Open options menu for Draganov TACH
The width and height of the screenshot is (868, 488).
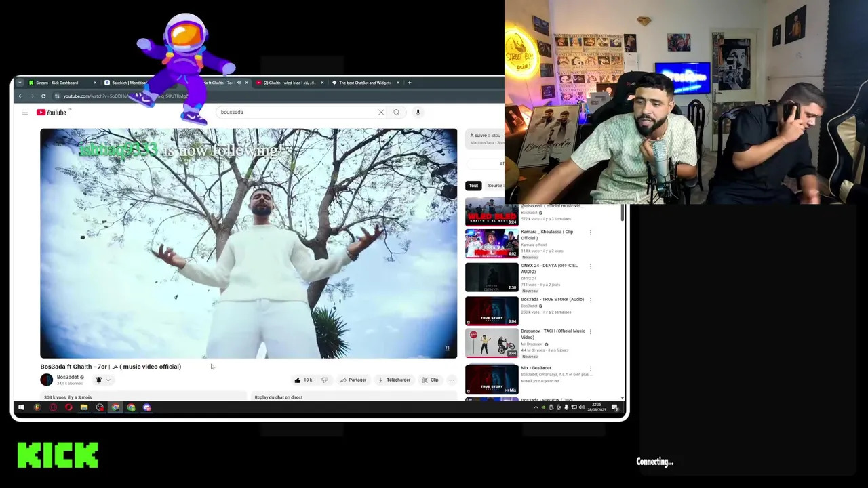(x=590, y=332)
